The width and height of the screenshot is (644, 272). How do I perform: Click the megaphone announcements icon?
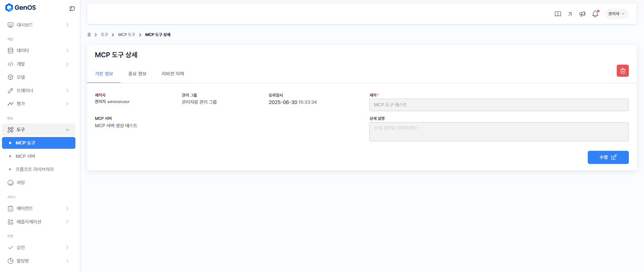point(582,14)
